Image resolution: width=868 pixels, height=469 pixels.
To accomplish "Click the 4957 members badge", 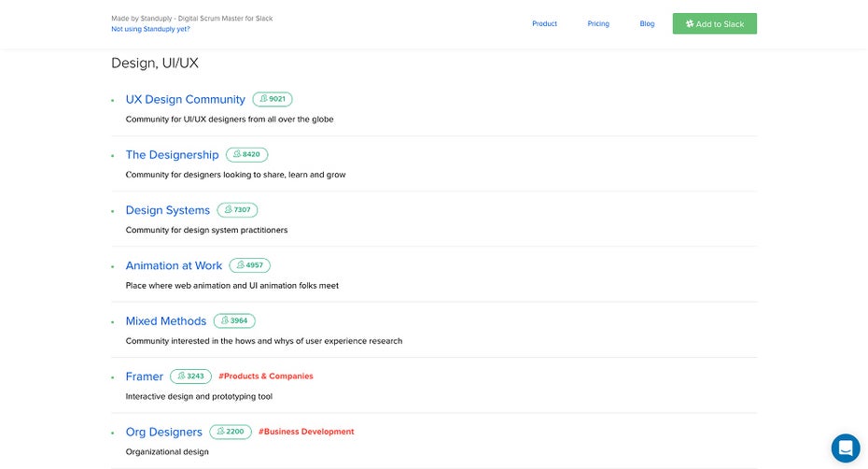I will (x=249, y=265).
